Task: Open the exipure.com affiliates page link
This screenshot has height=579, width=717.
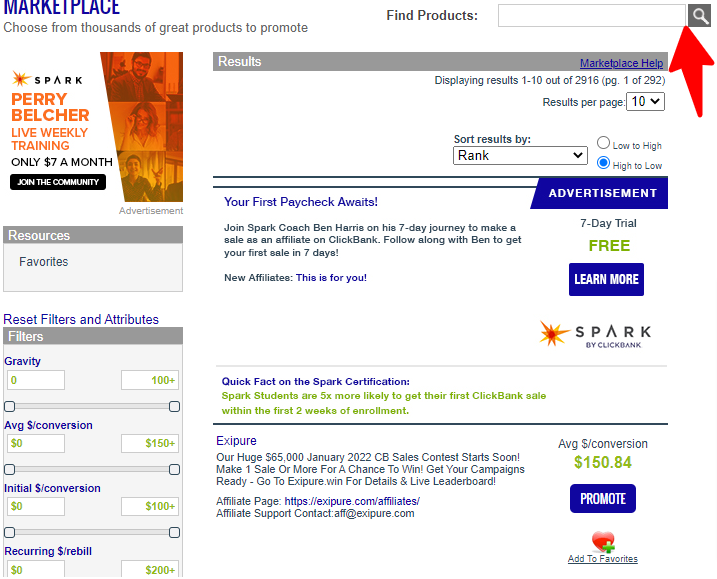Action: click(352, 501)
